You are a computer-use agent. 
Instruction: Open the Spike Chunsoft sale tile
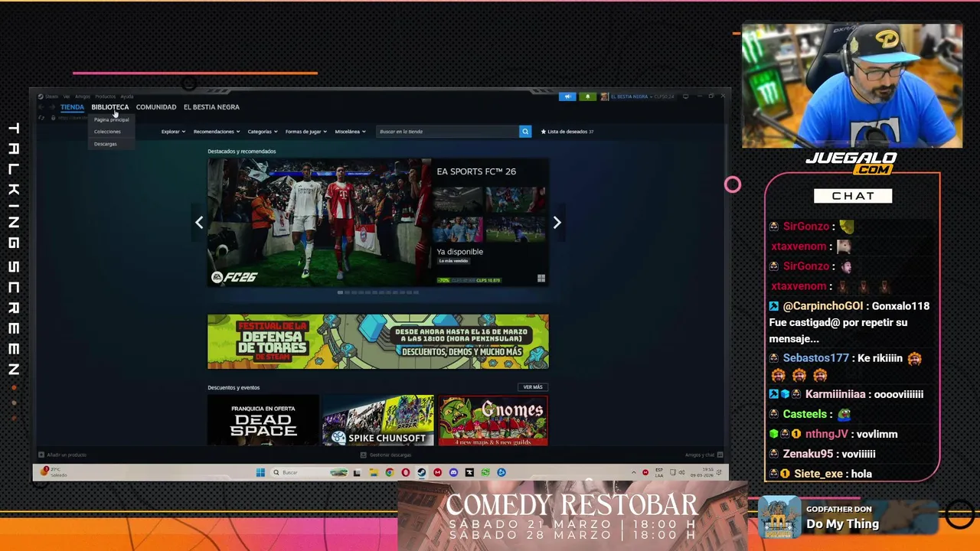378,420
